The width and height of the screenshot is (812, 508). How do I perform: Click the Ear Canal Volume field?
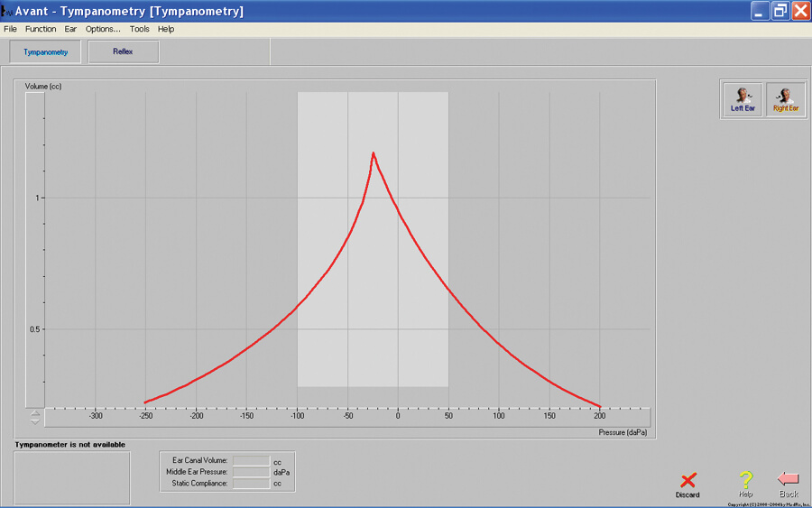(251, 460)
